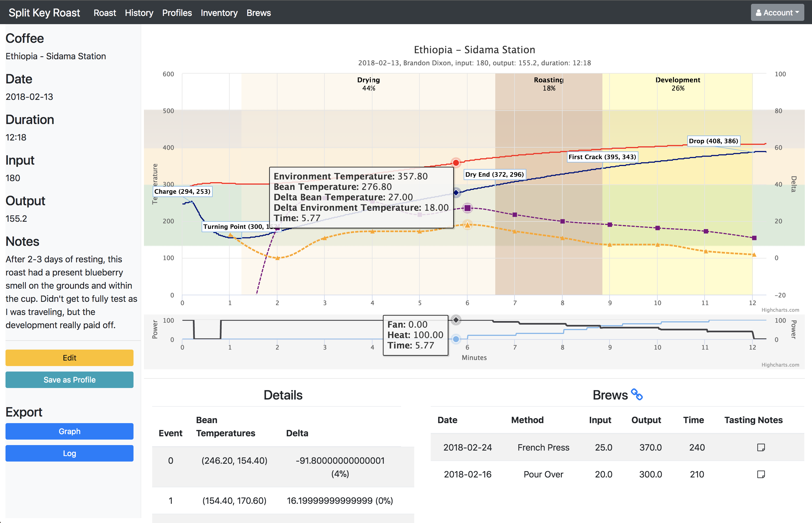The image size is (812, 523).
Task: Click the Split Key Roast brand link
Action: click(x=44, y=13)
